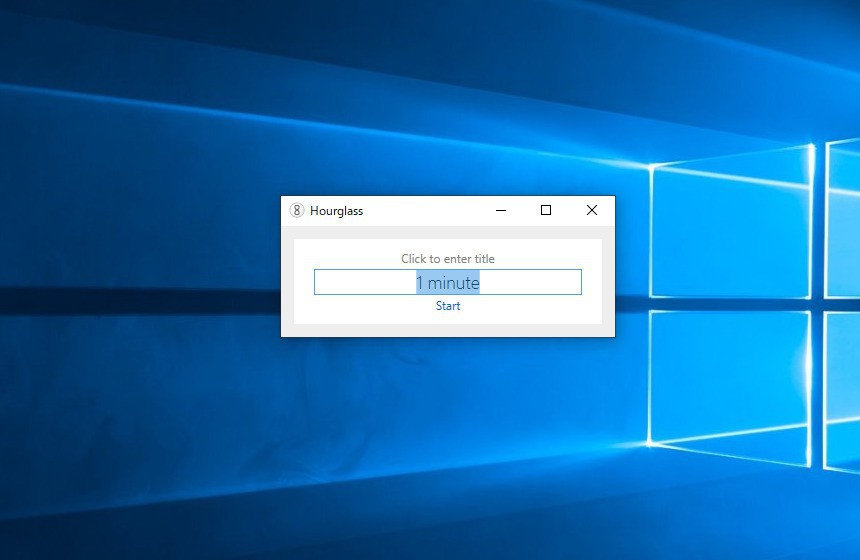
Task: Click the '1 minute' timer input box
Action: click(x=448, y=282)
